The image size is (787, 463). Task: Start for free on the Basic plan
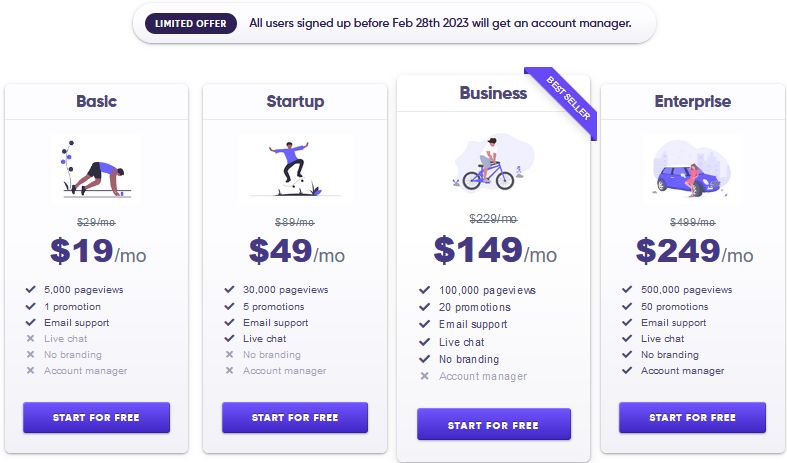point(96,417)
